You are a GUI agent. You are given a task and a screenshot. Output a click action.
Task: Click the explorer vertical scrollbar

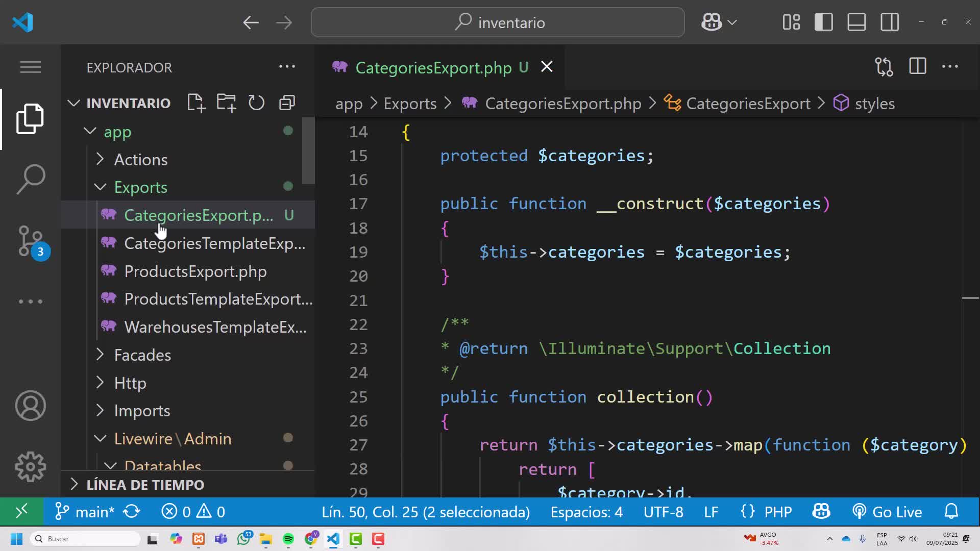[x=308, y=151]
